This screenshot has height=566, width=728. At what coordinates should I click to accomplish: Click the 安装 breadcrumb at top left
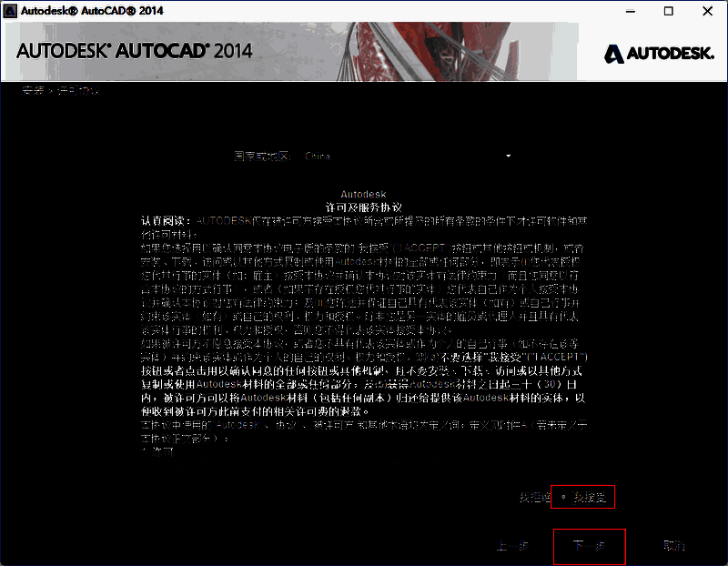pyautogui.click(x=33, y=91)
